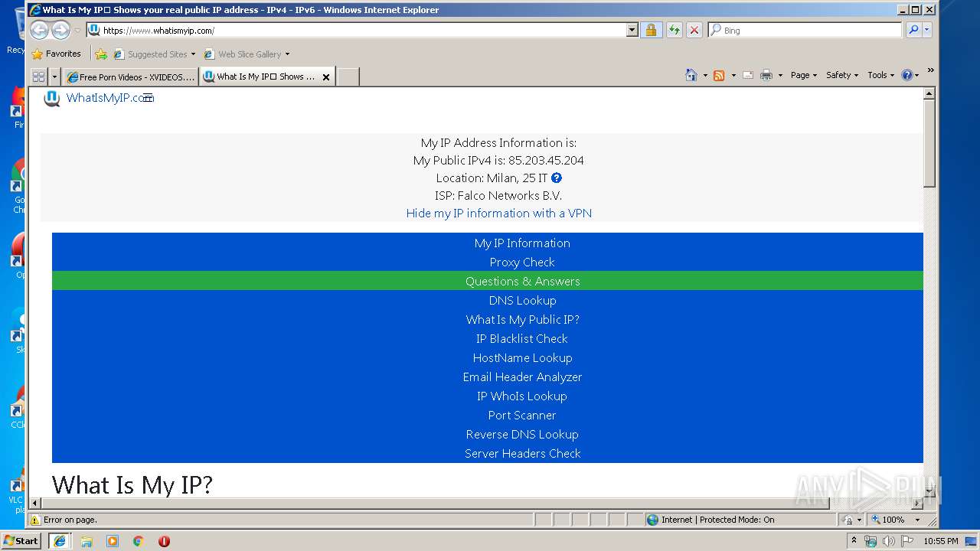Show Quick Tabs thumbnail view
Image resolution: width=980 pixels, height=551 pixels.
tap(38, 77)
